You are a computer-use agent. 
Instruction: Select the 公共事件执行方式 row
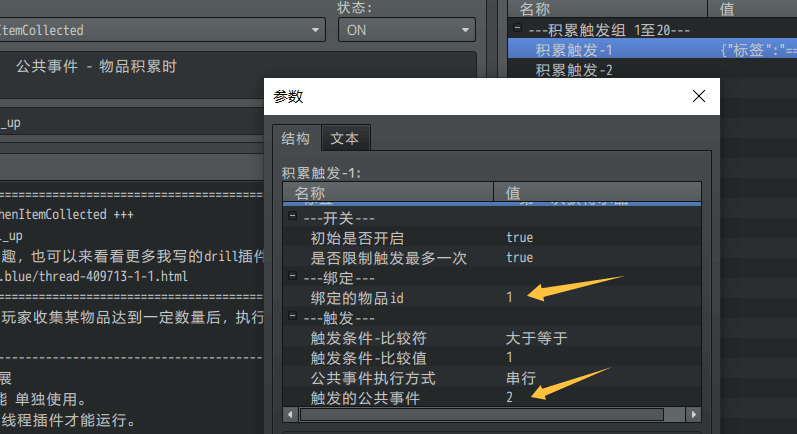tap(373, 378)
